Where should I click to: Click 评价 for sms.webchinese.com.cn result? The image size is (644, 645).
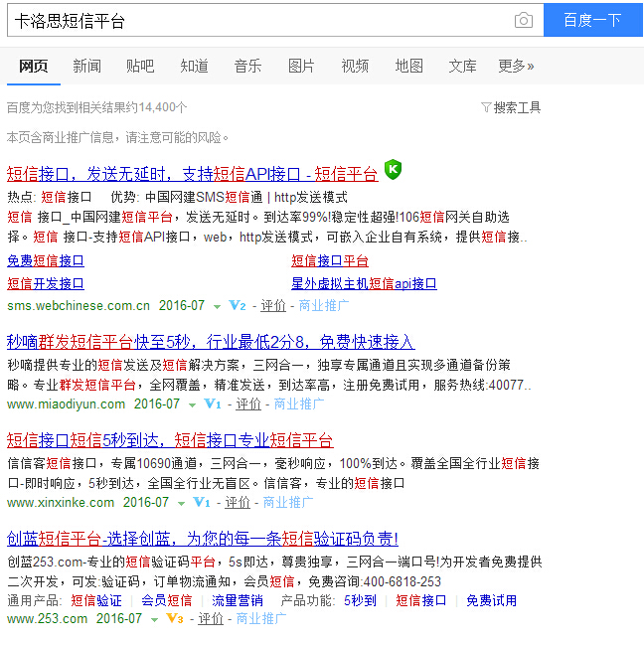pyautogui.click(x=273, y=306)
